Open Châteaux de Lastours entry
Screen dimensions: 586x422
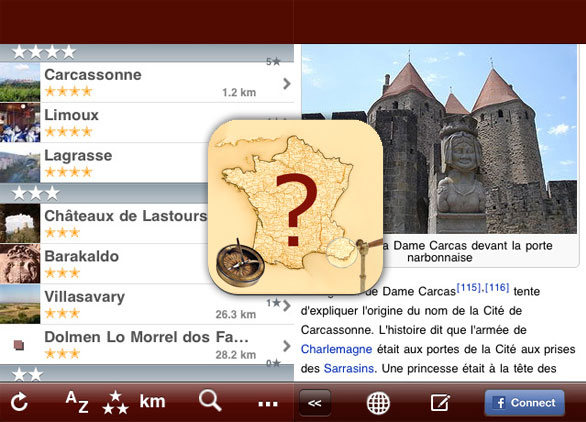click(x=147, y=224)
